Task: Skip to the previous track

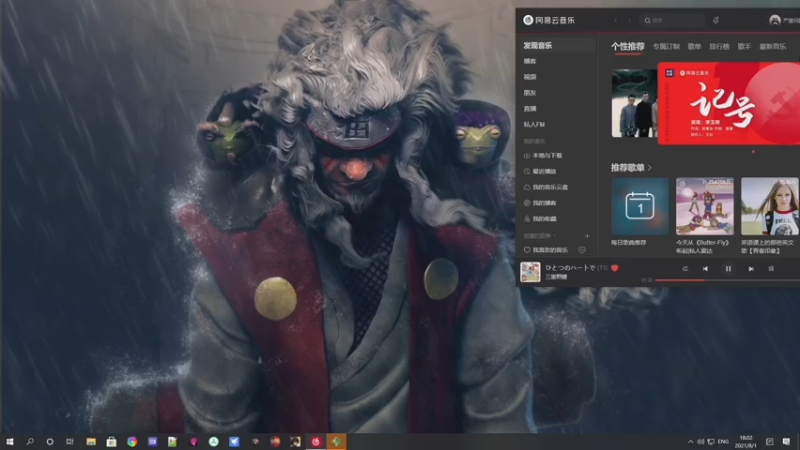Action: [x=705, y=268]
